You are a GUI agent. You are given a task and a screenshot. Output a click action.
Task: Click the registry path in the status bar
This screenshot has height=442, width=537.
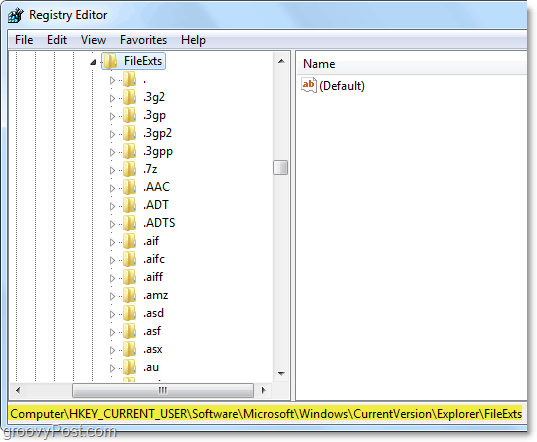[x=266, y=414]
